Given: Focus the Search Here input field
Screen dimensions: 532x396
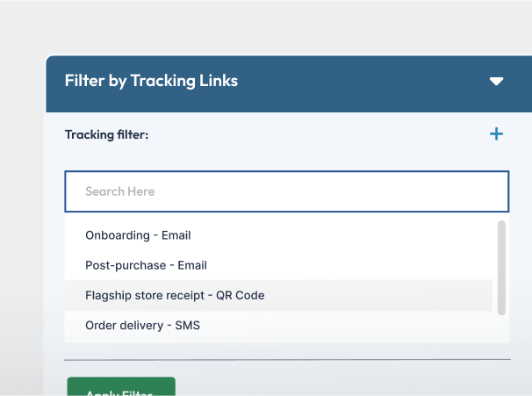Looking at the screenshot, I should [x=286, y=191].
